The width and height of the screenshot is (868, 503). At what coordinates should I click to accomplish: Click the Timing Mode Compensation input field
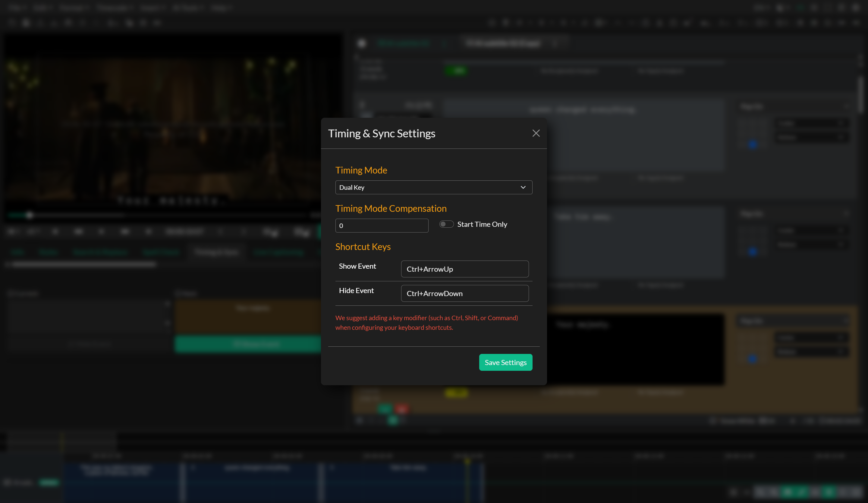pyautogui.click(x=382, y=226)
